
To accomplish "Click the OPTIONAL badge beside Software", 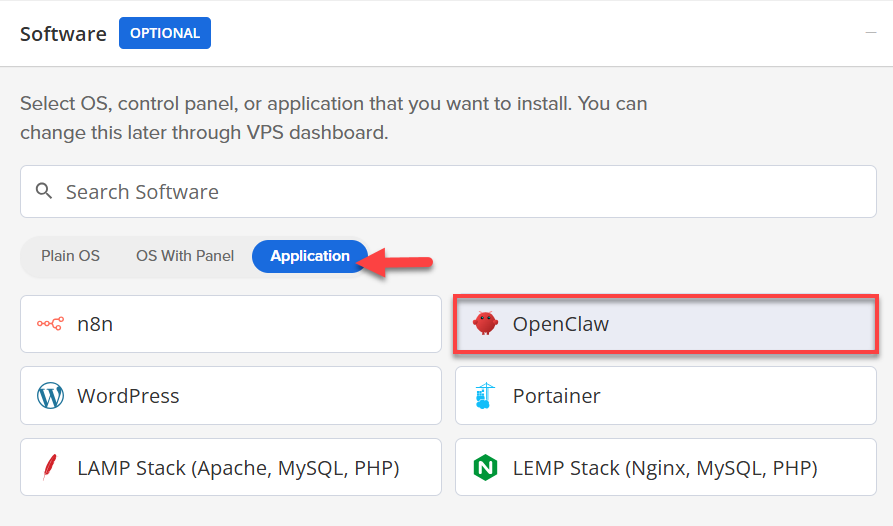I will (165, 33).
